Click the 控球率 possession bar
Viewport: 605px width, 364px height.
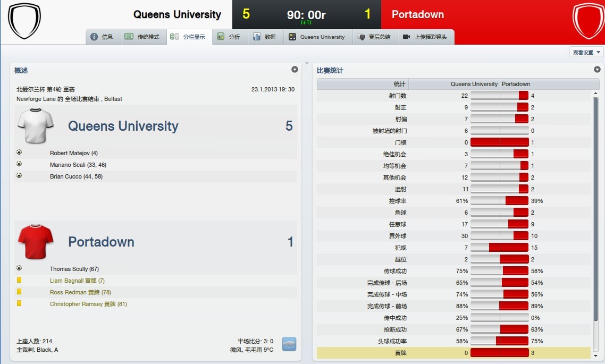[499, 201]
